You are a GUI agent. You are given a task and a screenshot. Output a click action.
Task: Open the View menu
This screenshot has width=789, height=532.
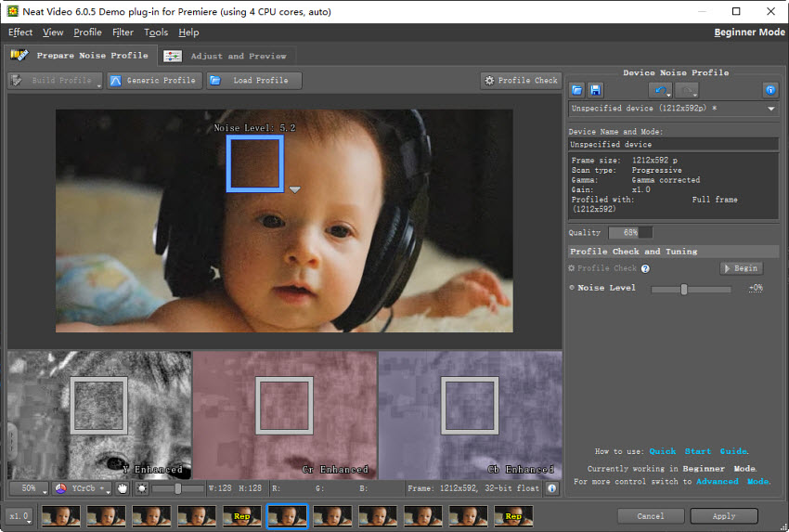[53, 32]
